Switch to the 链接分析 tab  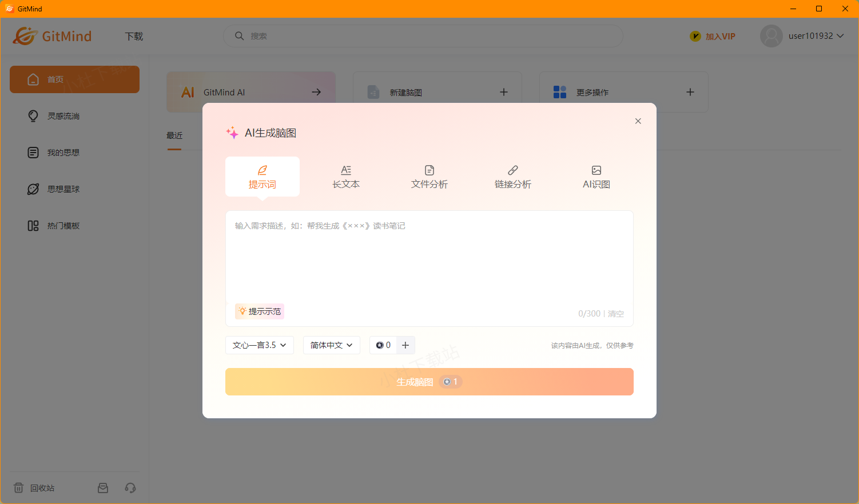point(513,177)
